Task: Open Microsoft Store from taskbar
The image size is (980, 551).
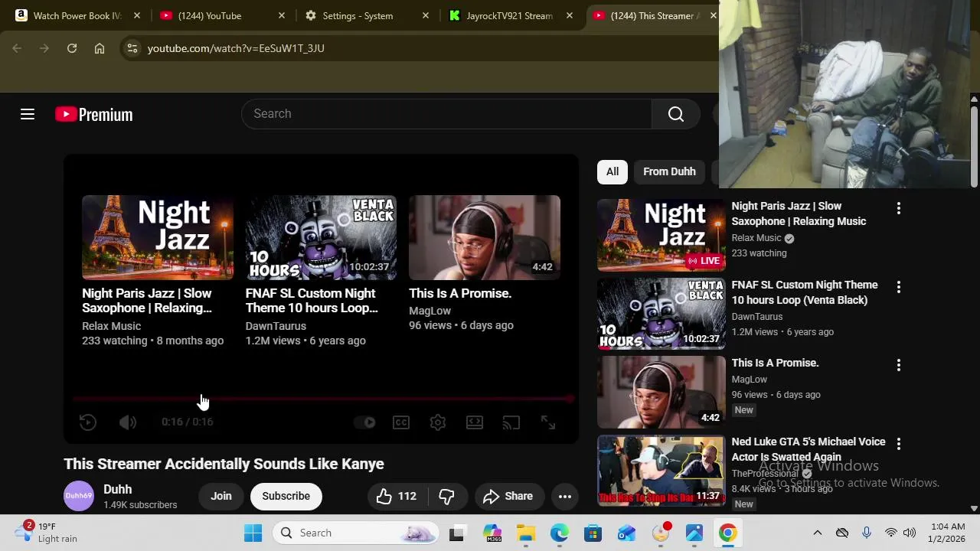Action: [x=593, y=533]
